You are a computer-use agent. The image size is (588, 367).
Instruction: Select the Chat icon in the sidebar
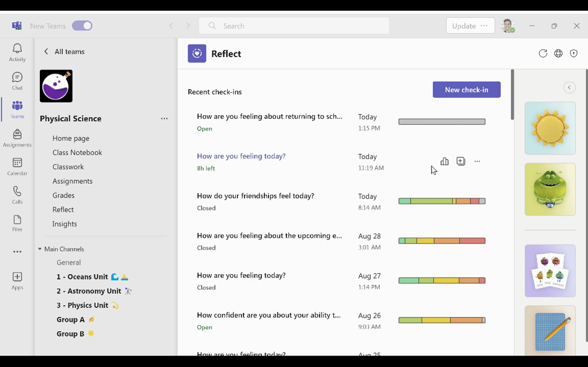pos(17,80)
